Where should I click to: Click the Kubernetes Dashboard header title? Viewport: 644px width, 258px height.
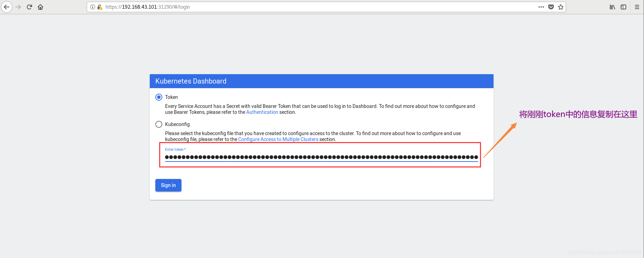click(191, 81)
